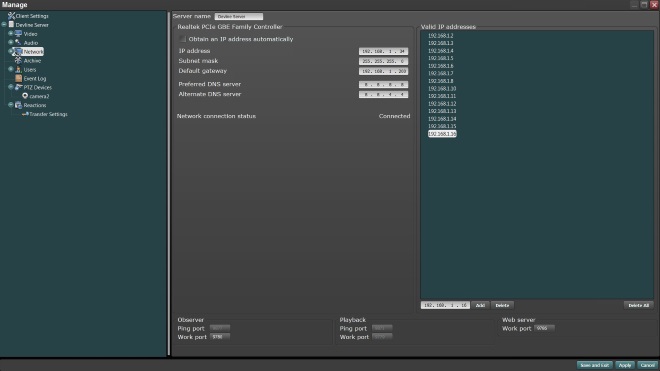Select 192.168.1.3 in valid IP list
Image resolution: width=660 pixels, height=371 pixels.
441,43
